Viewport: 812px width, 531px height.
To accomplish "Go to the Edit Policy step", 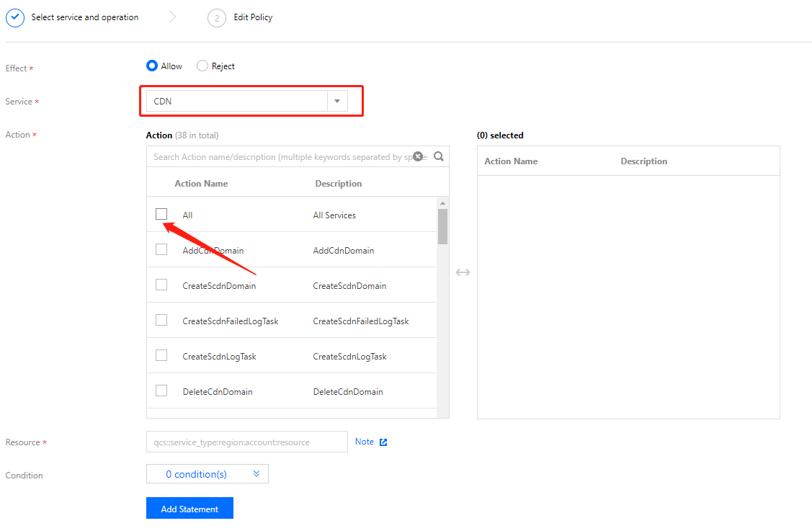I will pos(253,17).
